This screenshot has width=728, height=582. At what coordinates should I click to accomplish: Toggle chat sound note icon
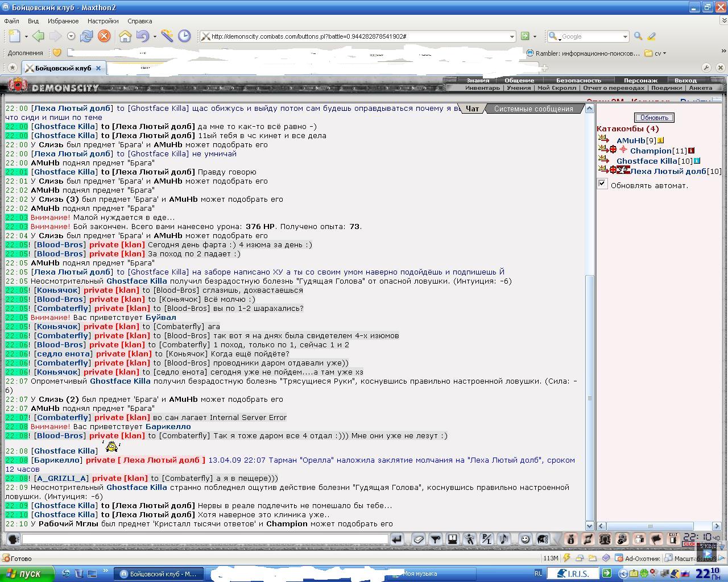point(504,539)
